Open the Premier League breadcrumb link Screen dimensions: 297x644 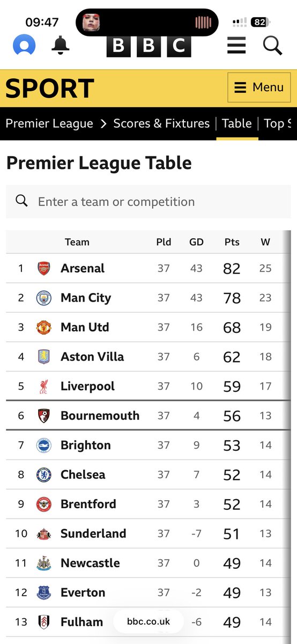(49, 123)
